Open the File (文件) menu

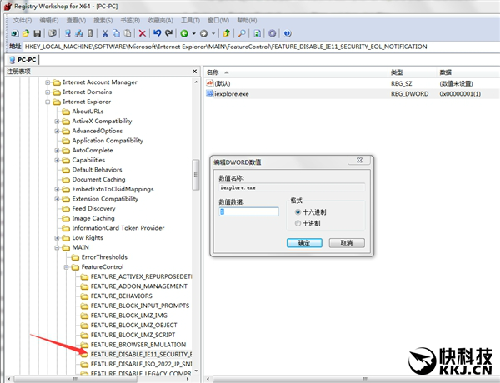tap(22, 20)
